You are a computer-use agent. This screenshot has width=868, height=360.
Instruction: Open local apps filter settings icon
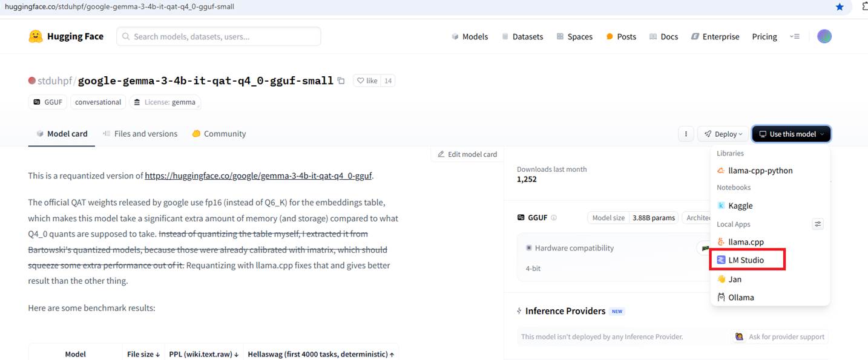[x=818, y=224]
